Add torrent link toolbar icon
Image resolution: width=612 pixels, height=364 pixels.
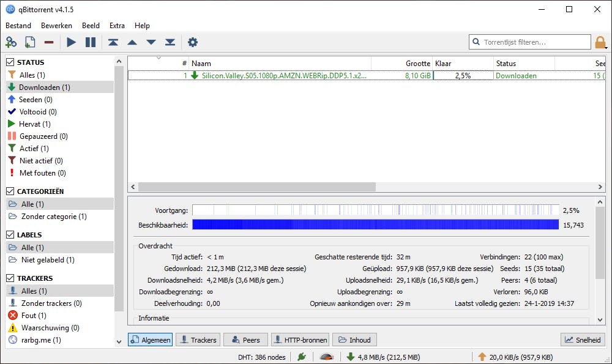pos(11,42)
